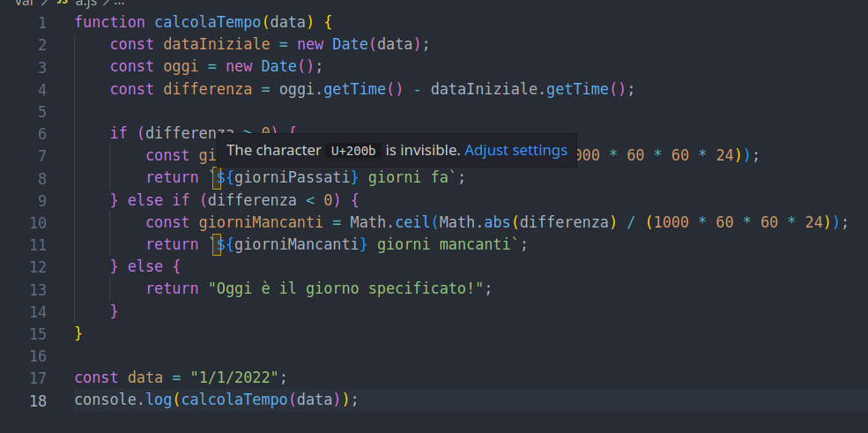Viewport: 868px width, 433px height.
Task: Click the var folder breadcrumb
Action: tap(23, 2)
